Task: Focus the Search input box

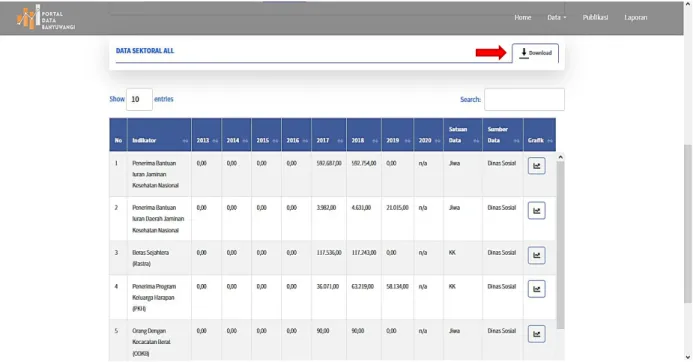Action: click(524, 99)
